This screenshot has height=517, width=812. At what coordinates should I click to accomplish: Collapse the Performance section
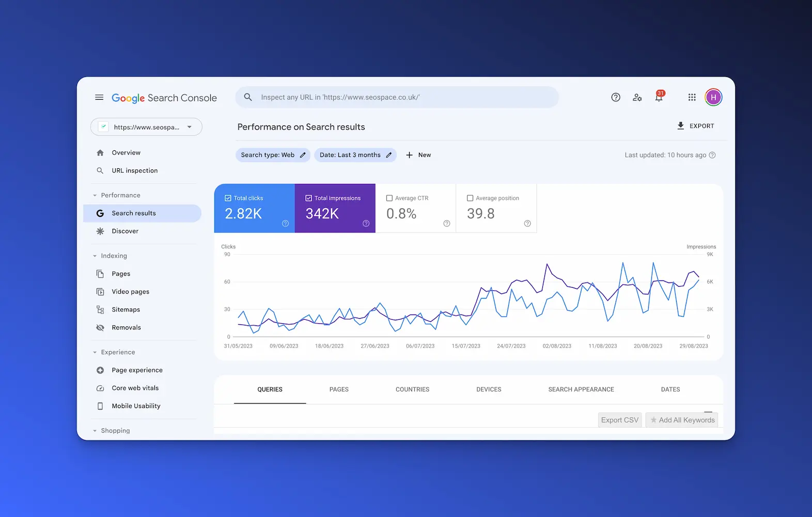pyautogui.click(x=95, y=195)
